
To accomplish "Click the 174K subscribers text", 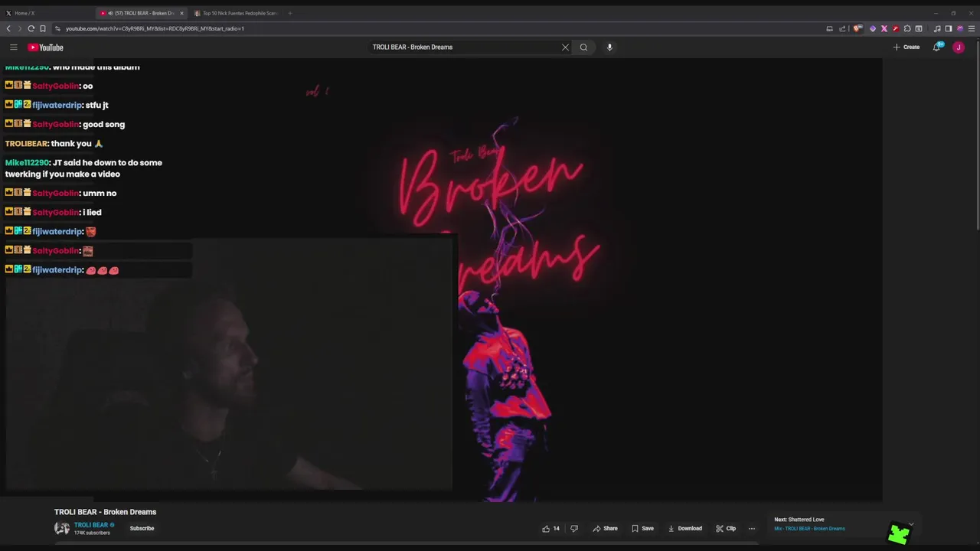I will coord(92,533).
